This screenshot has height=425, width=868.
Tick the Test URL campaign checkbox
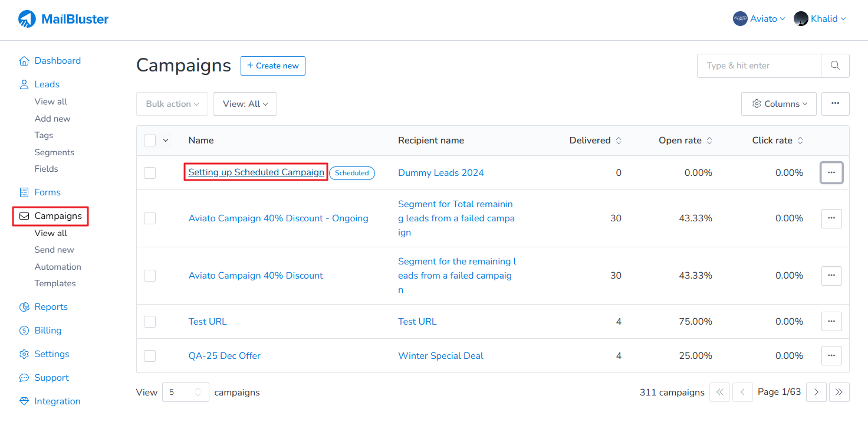pyautogui.click(x=150, y=322)
